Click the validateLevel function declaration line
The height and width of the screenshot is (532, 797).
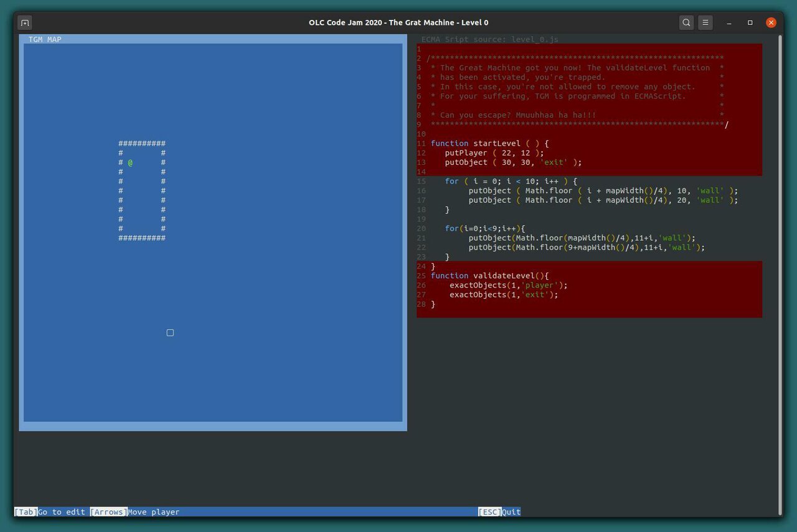(x=489, y=276)
